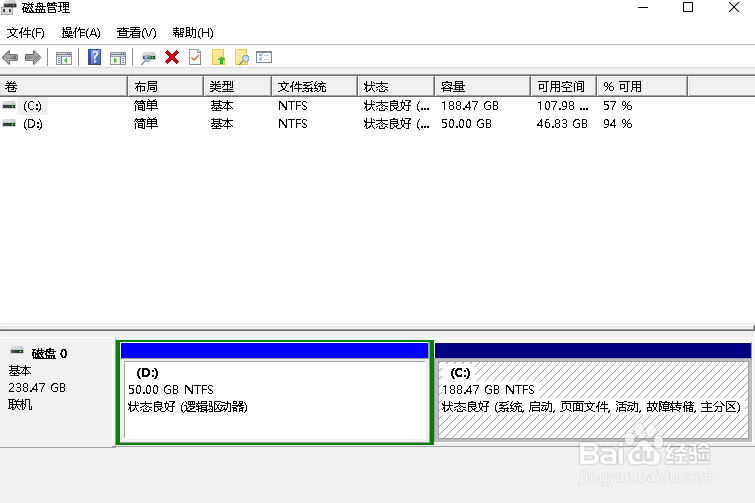Screen dimensions: 755x503
Task: Open the 文件(F) menu
Action: (26, 33)
